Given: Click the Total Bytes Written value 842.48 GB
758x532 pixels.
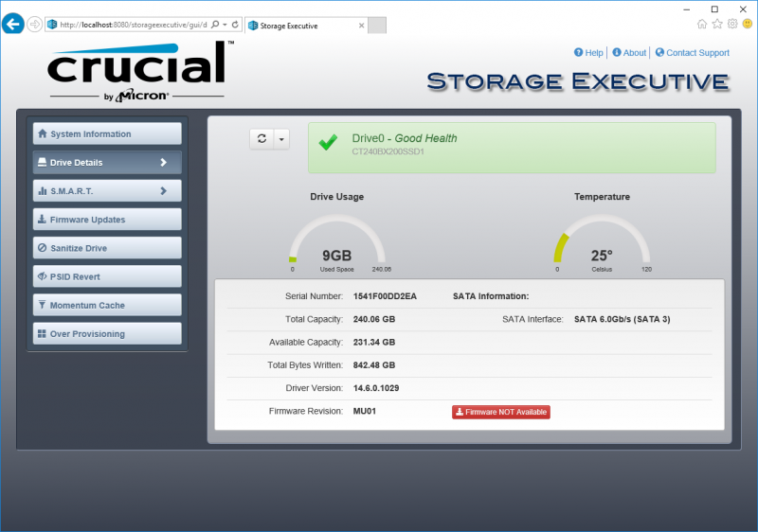Looking at the screenshot, I should [374, 365].
